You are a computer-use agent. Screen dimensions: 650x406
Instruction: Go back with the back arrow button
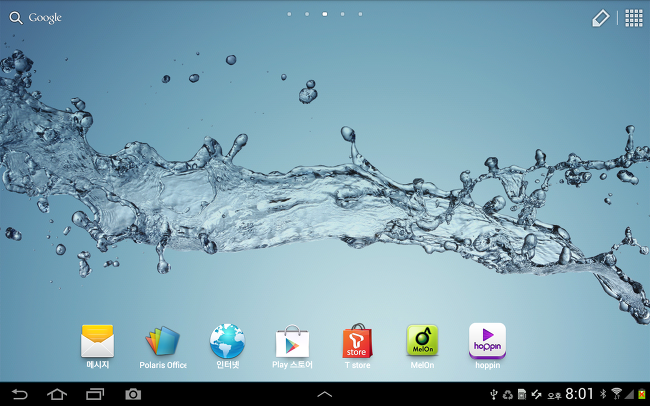click(19, 394)
